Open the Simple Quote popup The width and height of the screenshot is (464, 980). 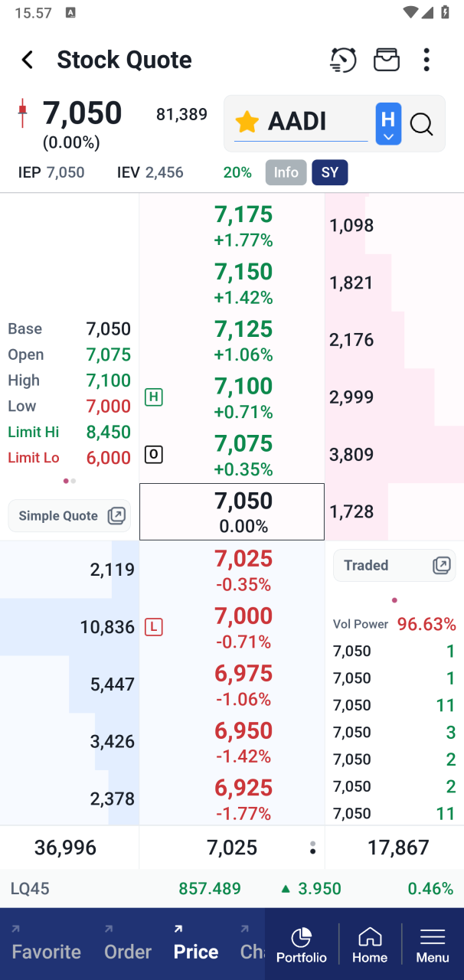click(x=70, y=515)
